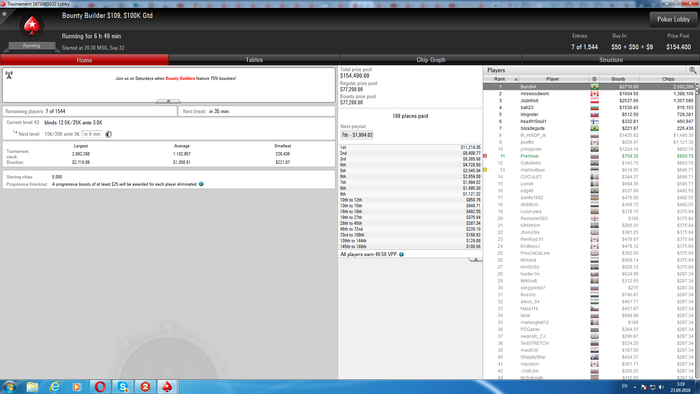The image size is (700, 394).
Task: Click Canada flag beside mrswoodwork
Action: pyautogui.click(x=594, y=94)
